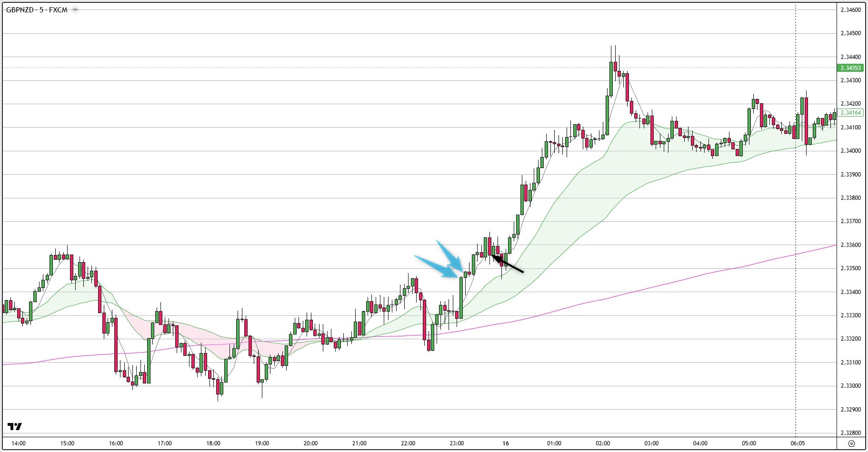Viewport: 868px width, 452px height.
Task: Click the 02:00 time axis label
Action: [602, 443]
